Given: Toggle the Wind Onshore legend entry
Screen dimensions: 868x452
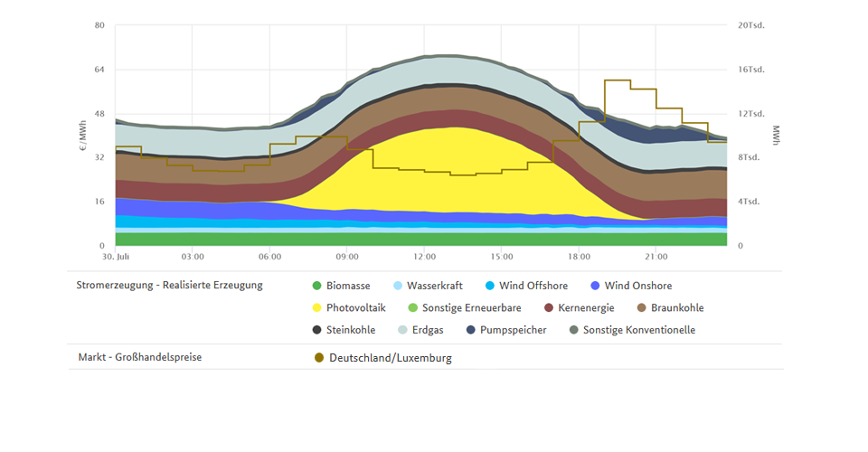Looking at the screenshot, I should click(x=631, y=286).
